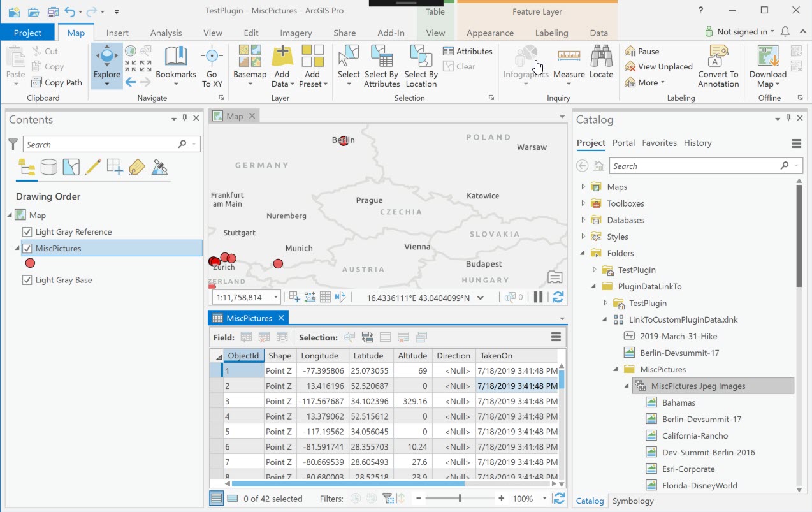
Task: Toggle MiscPictures layer visibility
Action: [x=27, y=249]
